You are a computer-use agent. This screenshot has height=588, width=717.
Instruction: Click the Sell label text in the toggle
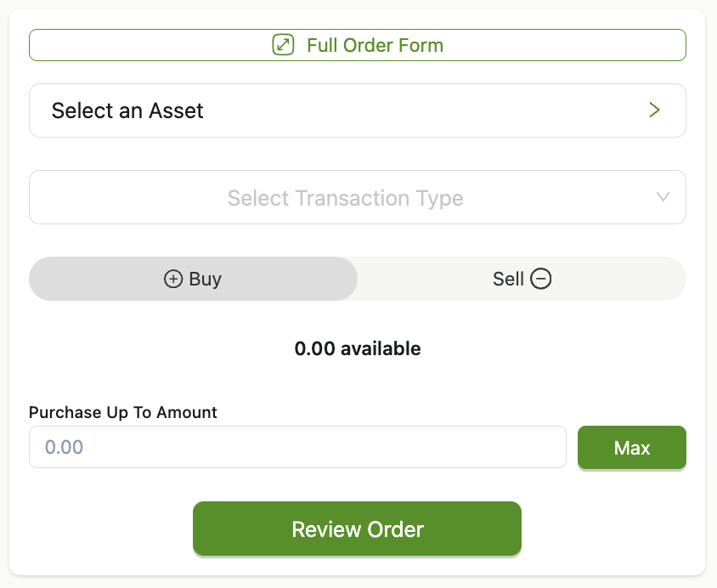[x=508, y=279]
